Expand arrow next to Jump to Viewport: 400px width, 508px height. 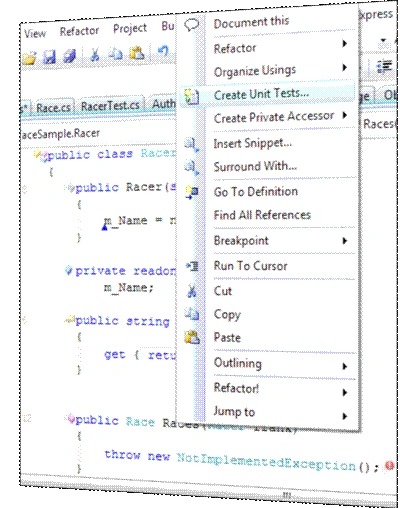pyautogui.click(x=345, y=416)
